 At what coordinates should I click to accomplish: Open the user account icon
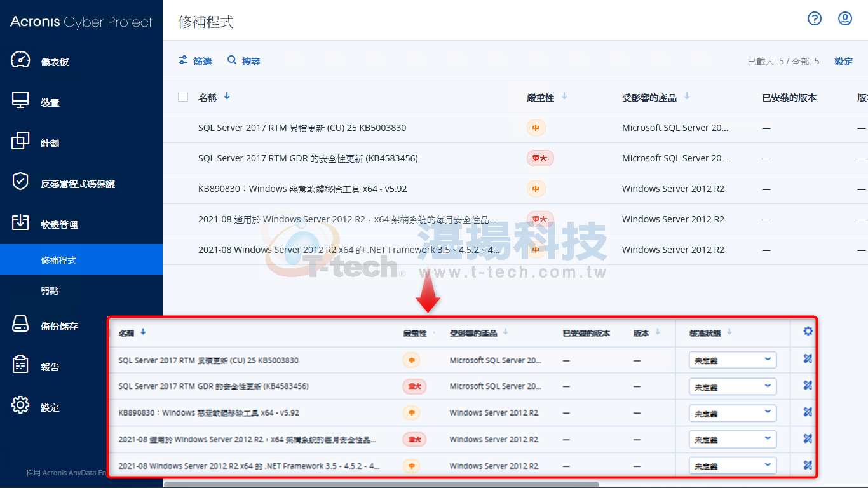tap(845, 18)
